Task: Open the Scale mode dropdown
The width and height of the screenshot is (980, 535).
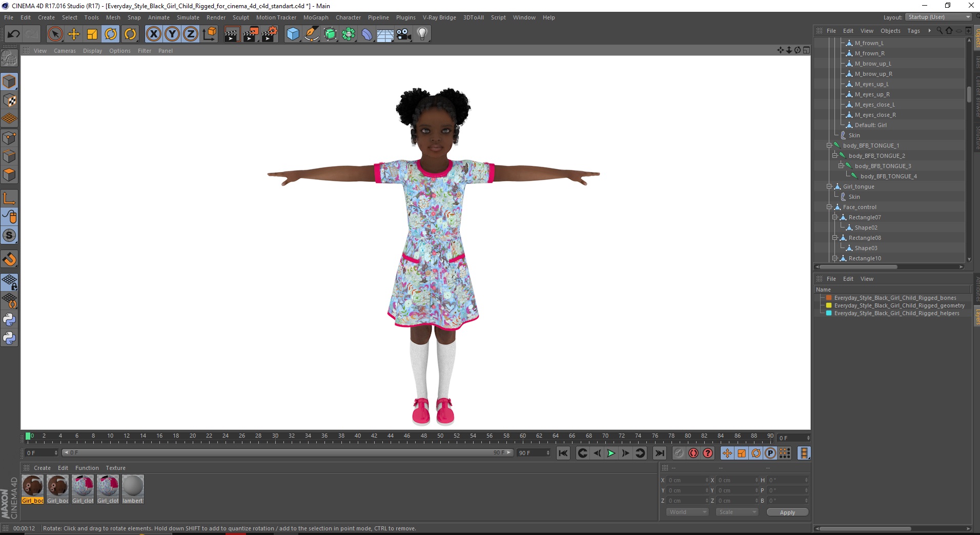Action: pos(737,512)
